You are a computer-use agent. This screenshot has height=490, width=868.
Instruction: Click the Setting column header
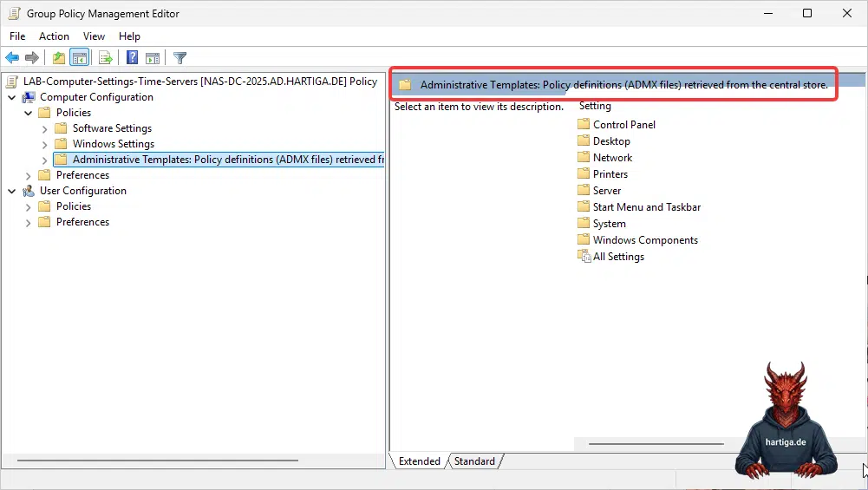595,106
